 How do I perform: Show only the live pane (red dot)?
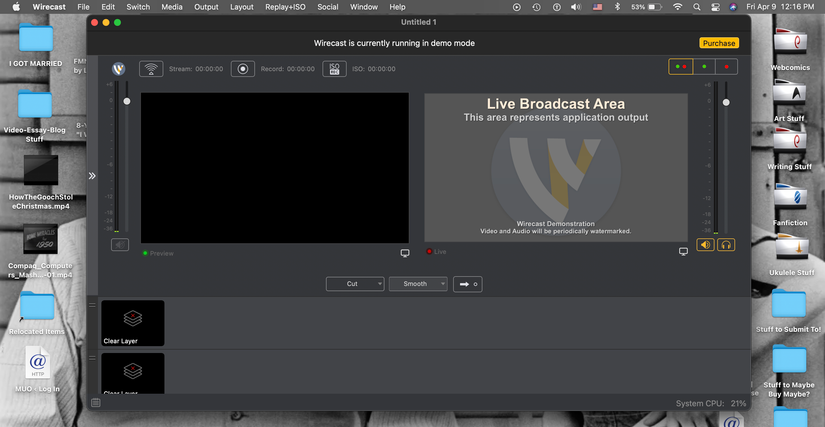727,67
